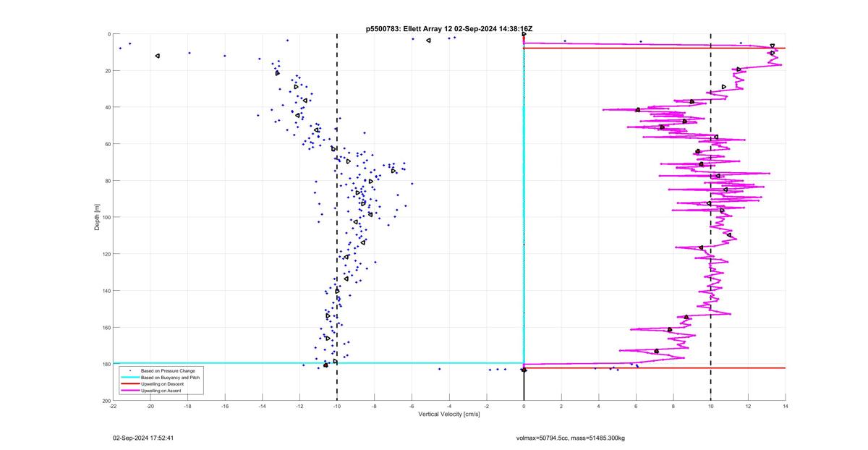Screen dimensions: 868x450
Task: Click depth axis tick label '40'
Action: pos(107,107)
